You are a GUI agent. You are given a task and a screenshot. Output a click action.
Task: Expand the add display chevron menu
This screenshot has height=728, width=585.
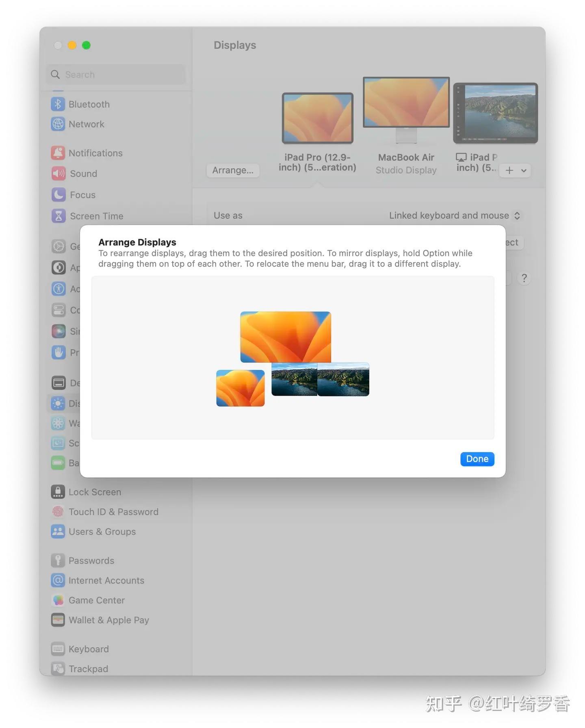coord(524,171)
